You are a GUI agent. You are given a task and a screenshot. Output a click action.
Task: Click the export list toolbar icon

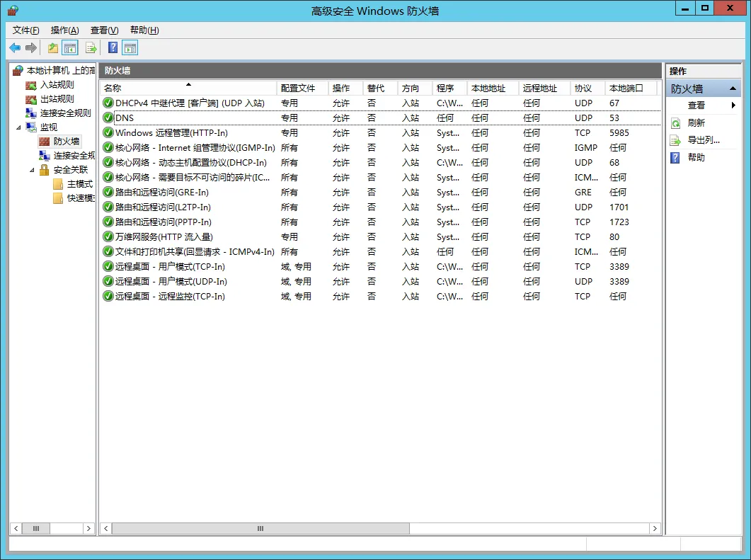point(91,48)
